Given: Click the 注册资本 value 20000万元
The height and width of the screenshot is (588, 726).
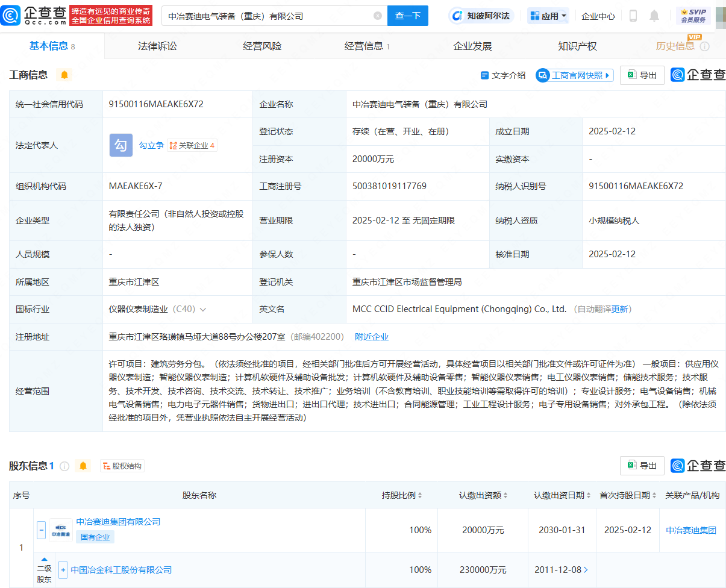Looking at the screenshot, I should point(373,159).
